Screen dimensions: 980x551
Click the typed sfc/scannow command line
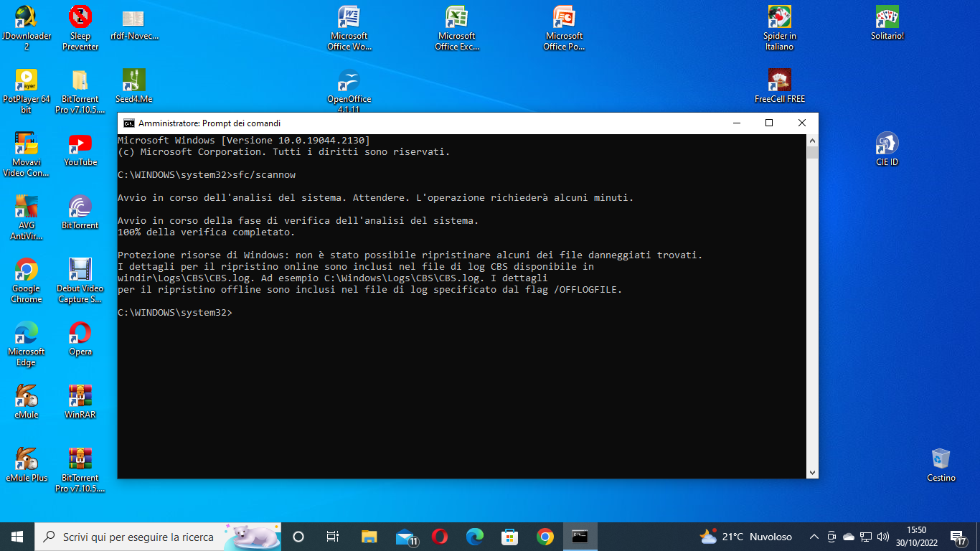point(207,175)
